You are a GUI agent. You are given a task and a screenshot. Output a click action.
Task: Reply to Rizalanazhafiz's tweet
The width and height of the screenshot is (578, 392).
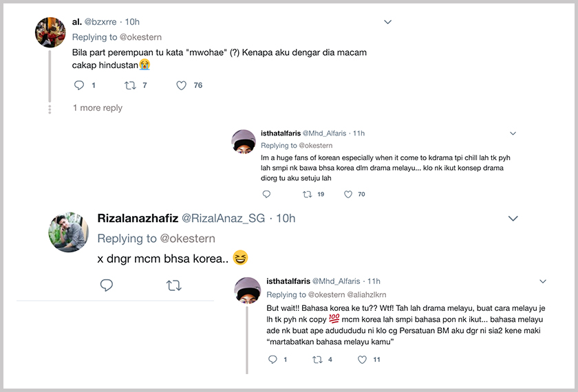(106, 285)
